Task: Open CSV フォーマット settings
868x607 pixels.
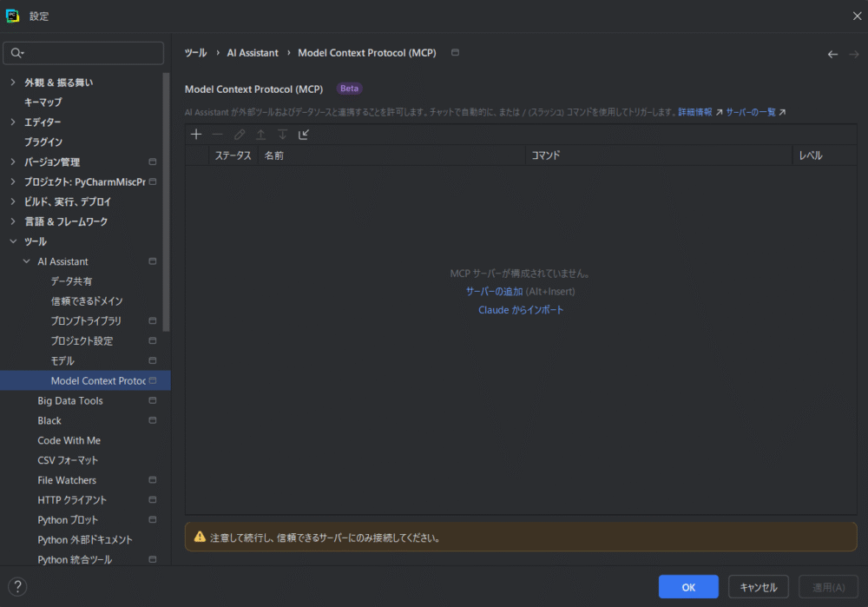Action: pyautogui.click(x=68, y=460)
